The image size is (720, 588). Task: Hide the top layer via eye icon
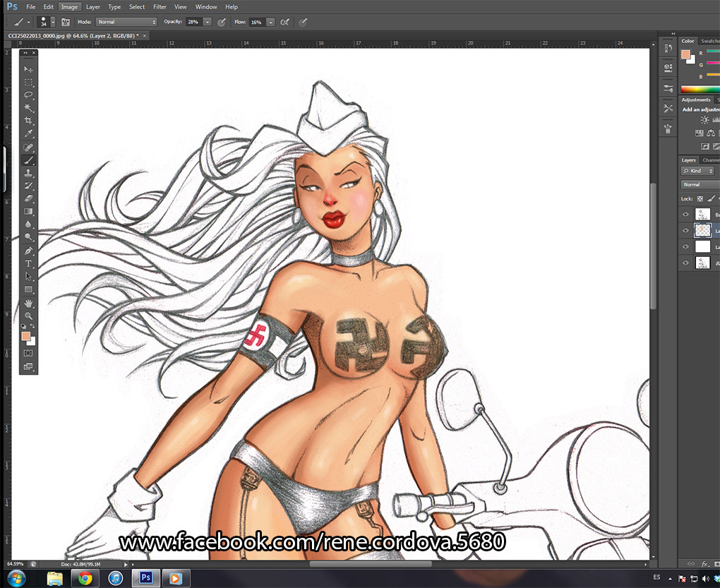[x=685, y=215]
